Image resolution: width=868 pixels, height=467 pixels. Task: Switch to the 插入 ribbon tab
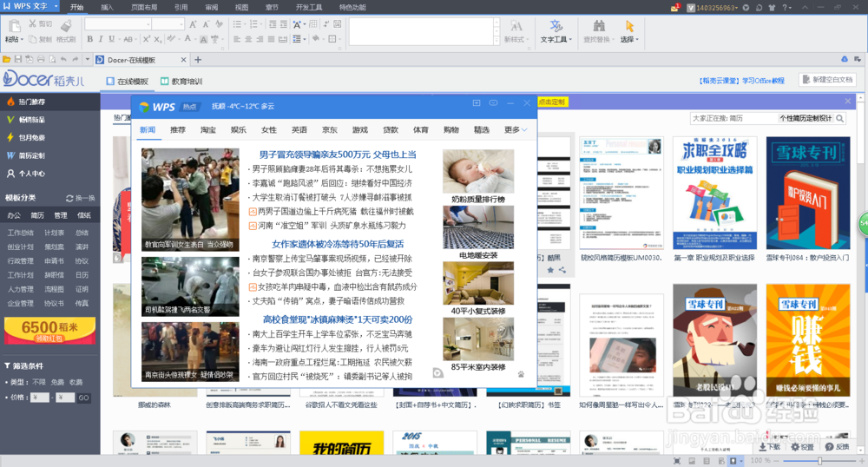point(107,8)
